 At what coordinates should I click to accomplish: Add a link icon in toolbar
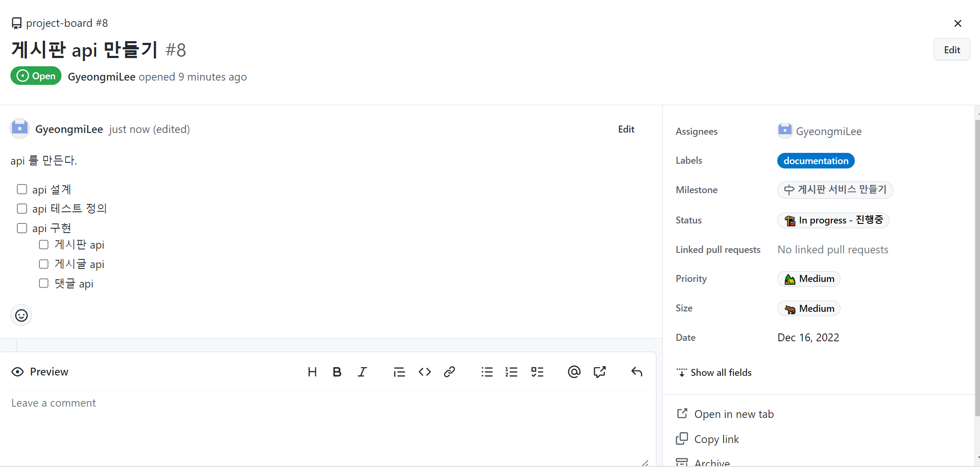tap(449, 372)
